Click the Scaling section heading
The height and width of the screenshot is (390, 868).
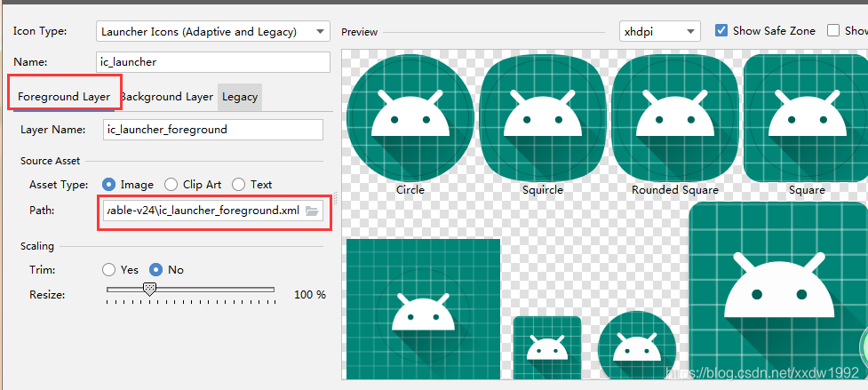point(37,246)
